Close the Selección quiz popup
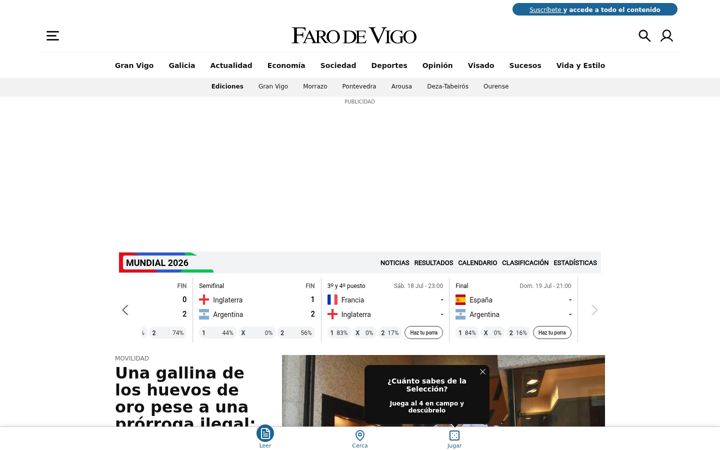The width and height of the screenshot is (720, 450). [x=483, y=372]
